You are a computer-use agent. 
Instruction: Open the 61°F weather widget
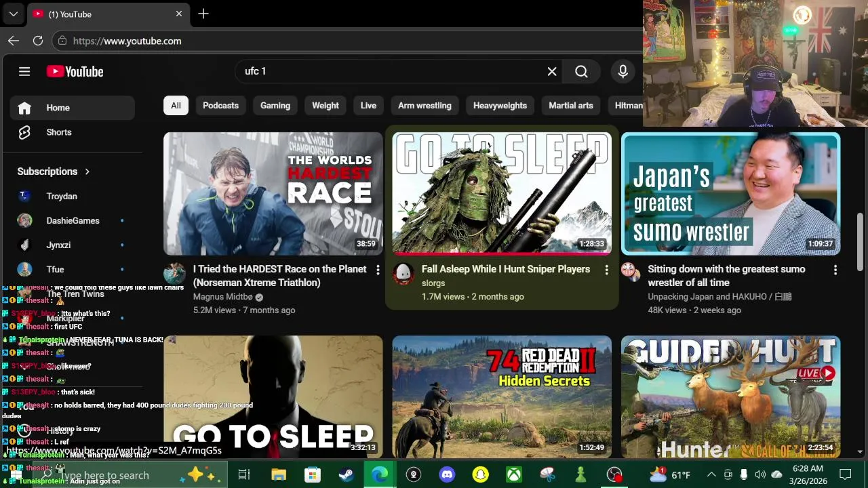[669, 474]
